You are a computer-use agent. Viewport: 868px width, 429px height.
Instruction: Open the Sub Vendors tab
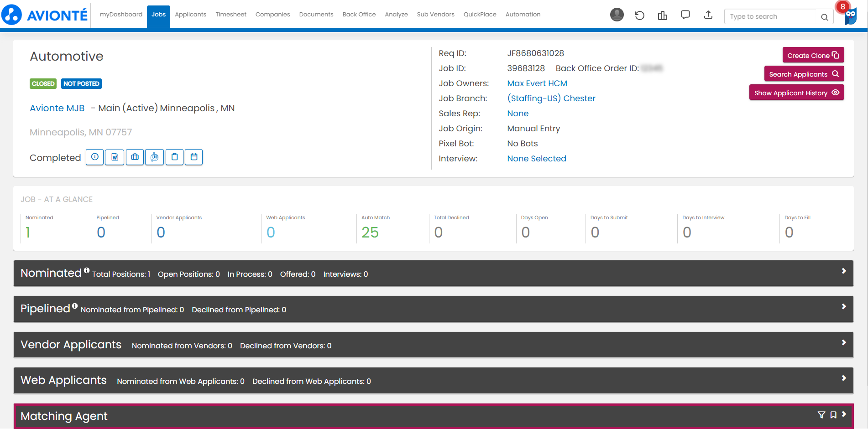tap(435, 15)
